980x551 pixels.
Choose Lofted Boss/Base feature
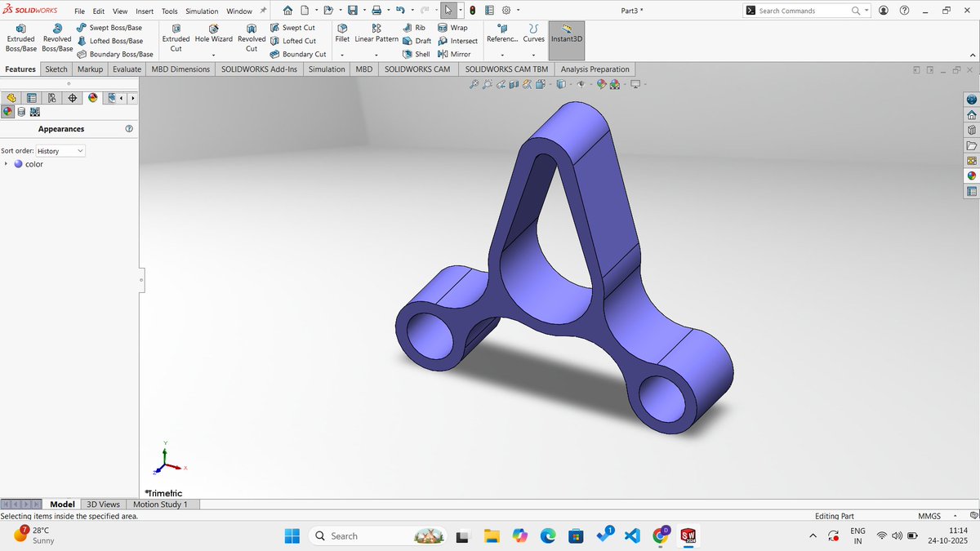[x=109, y=41]
